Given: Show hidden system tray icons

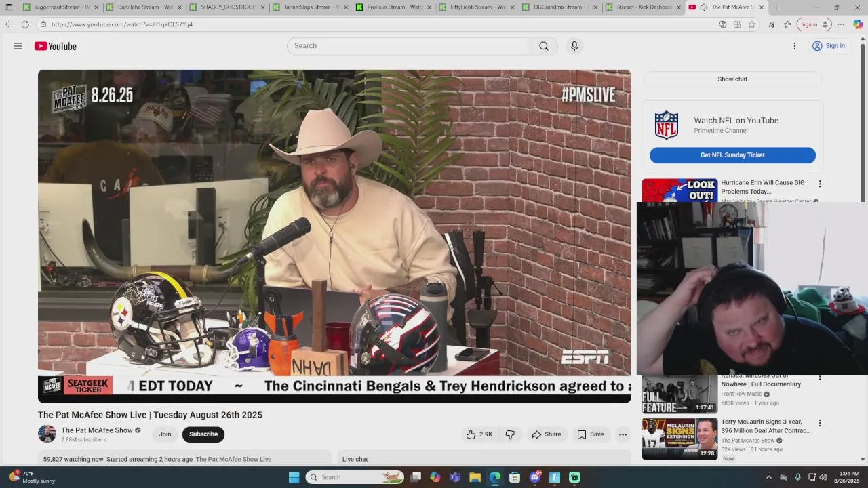Looking at the screenshot, I should 769,477.
